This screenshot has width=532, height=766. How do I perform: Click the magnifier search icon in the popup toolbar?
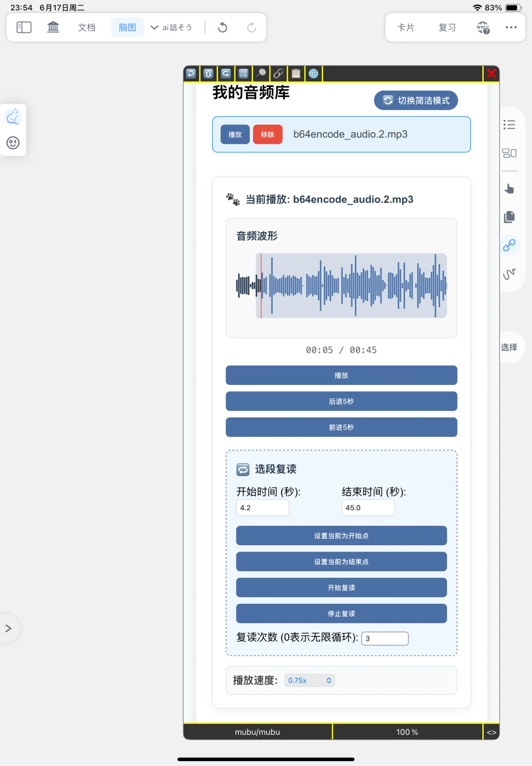click(x=261, y=73)
